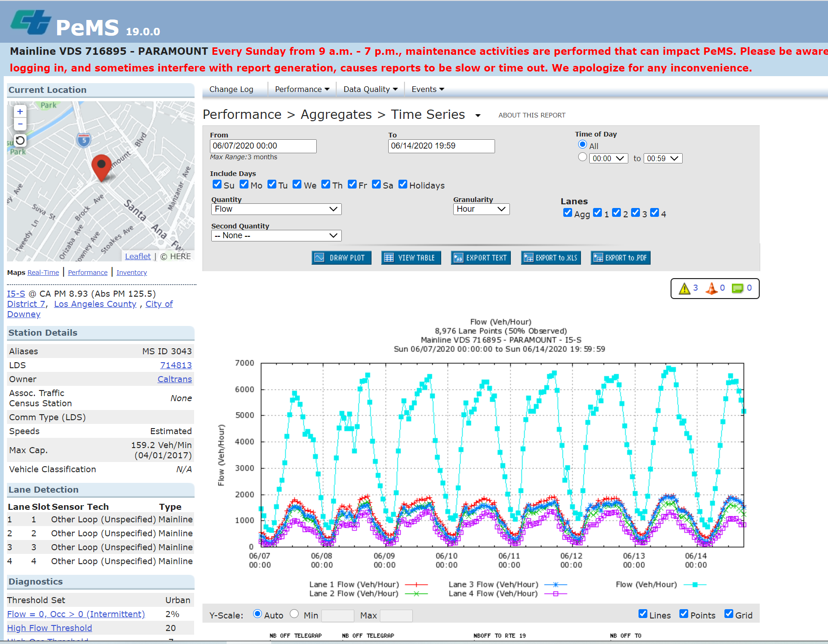
Task: Zoom out on the location map
Action: 20,124
